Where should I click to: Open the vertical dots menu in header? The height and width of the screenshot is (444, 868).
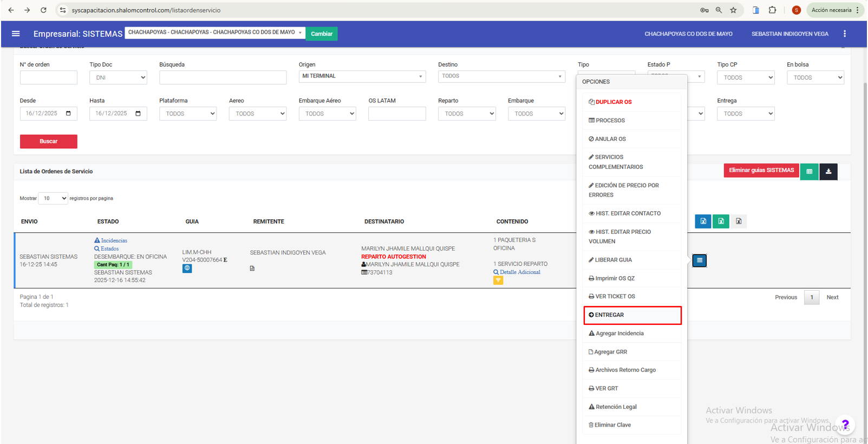tap(844, 34)
